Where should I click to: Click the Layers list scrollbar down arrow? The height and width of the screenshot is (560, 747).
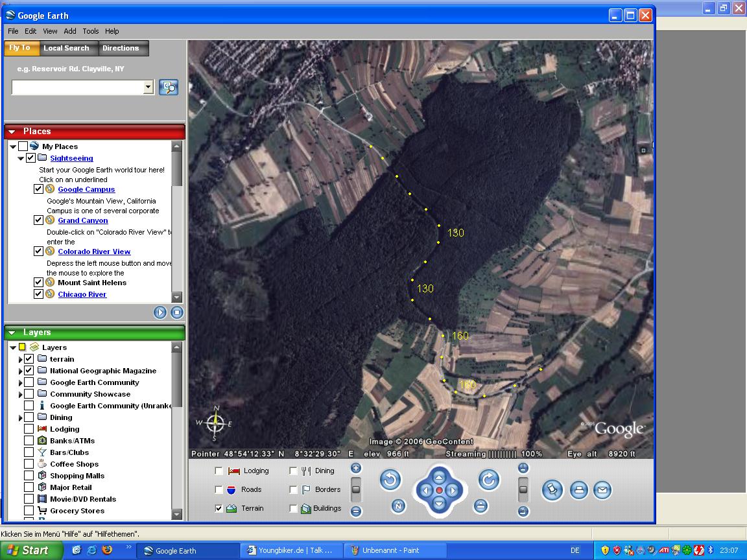click(177, 514)
